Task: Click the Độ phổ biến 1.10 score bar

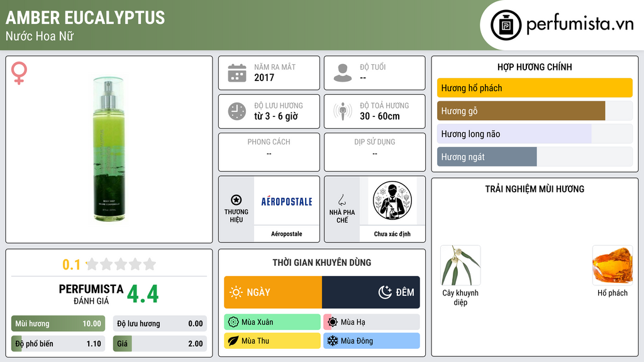Action: [58, 344]
